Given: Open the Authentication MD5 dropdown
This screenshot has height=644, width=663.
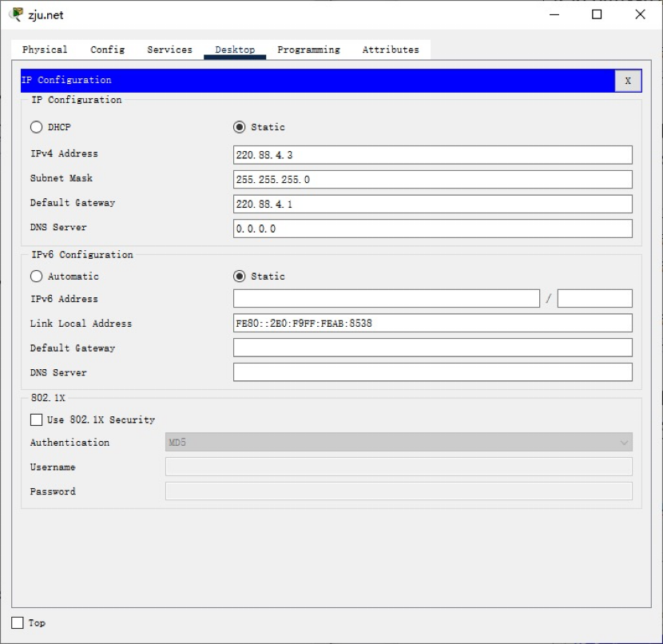Looking at the screenshot, I should 399,443.
